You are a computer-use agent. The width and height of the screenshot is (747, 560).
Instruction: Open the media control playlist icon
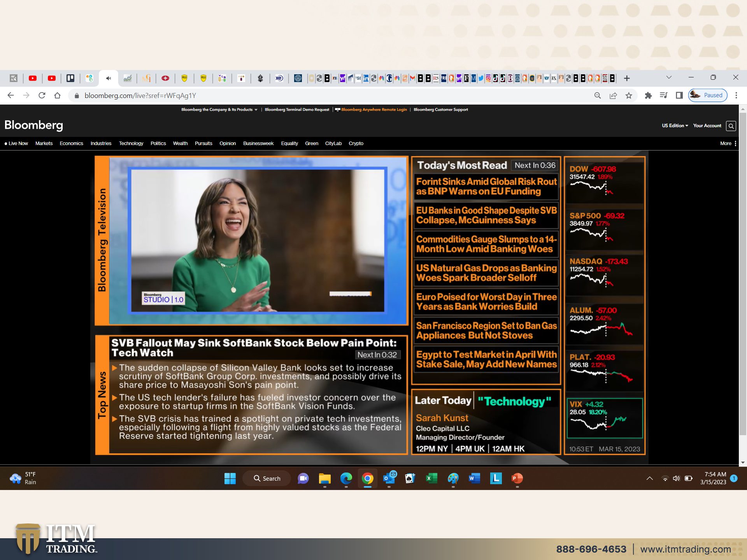point(664,95)
